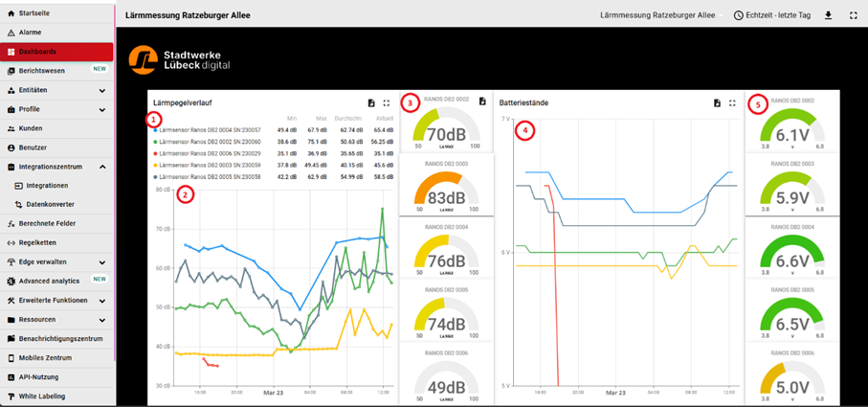Export data from Lärmpegelverlauf chart
868x407 pixels.
370,102
